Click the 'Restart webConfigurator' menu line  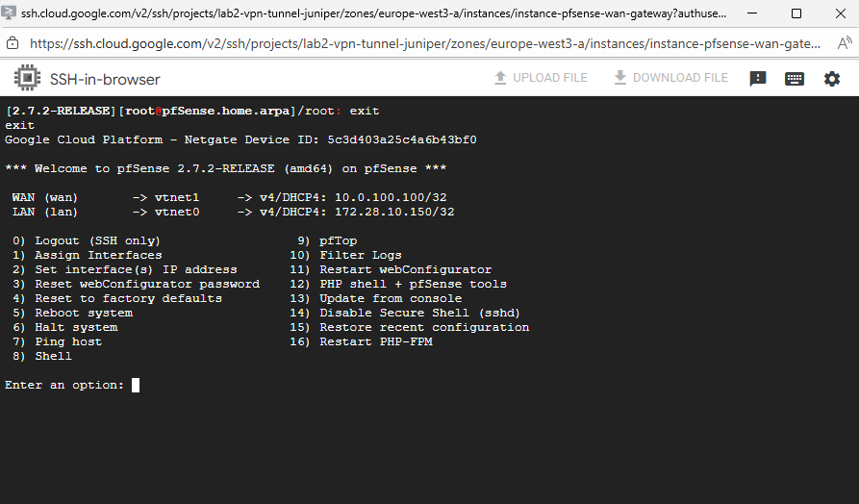(405, 269)
